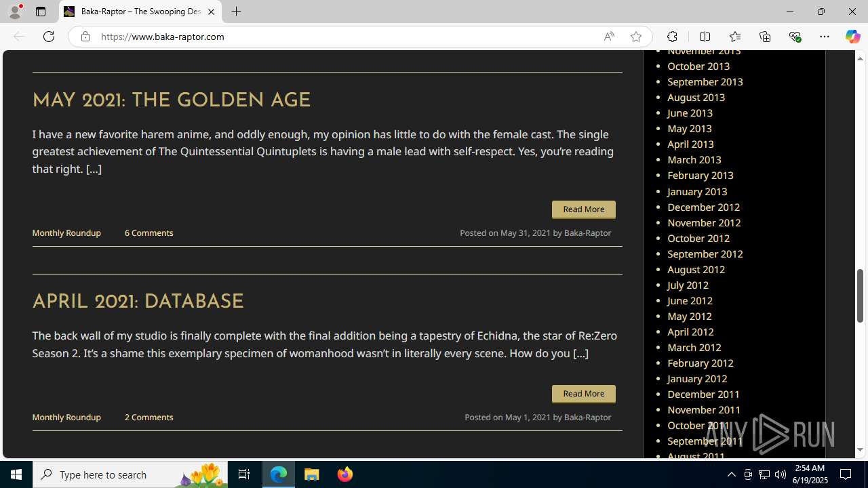
Task: Click the scrollbar down arrow
Action: click(860, 450)
